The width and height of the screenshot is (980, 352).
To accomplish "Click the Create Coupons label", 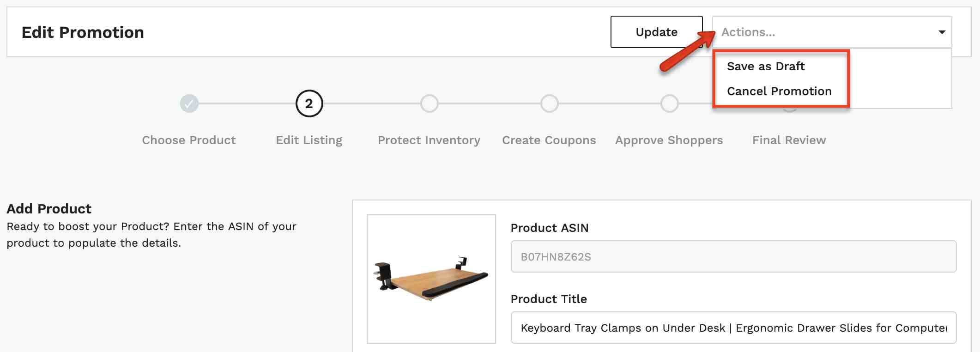I will point(549,140).
